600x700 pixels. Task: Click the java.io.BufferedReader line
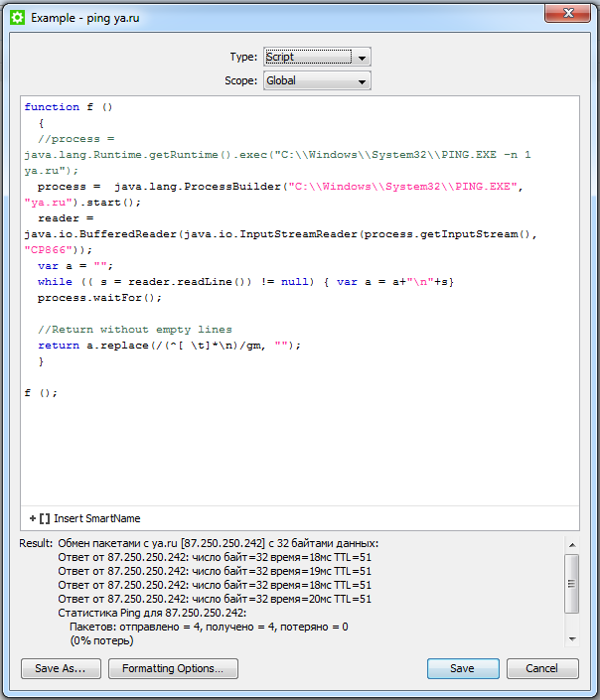click(x=280, y=234)
